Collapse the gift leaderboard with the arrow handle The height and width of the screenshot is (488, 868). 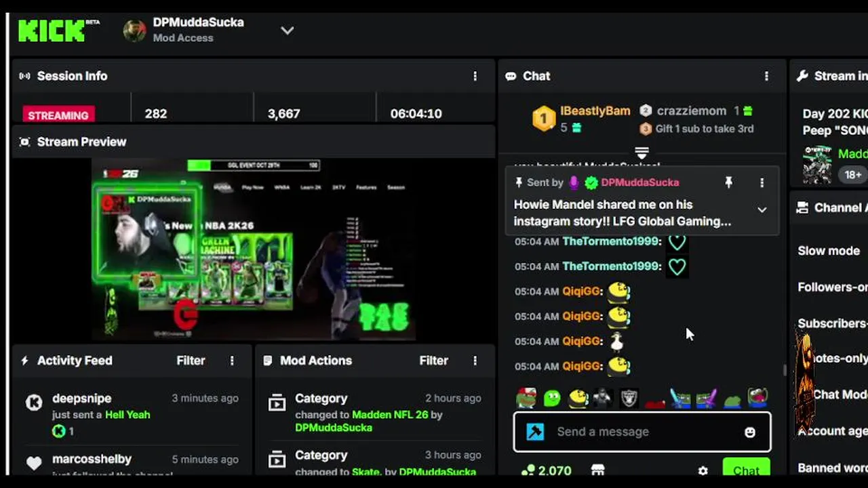(642, 152)
